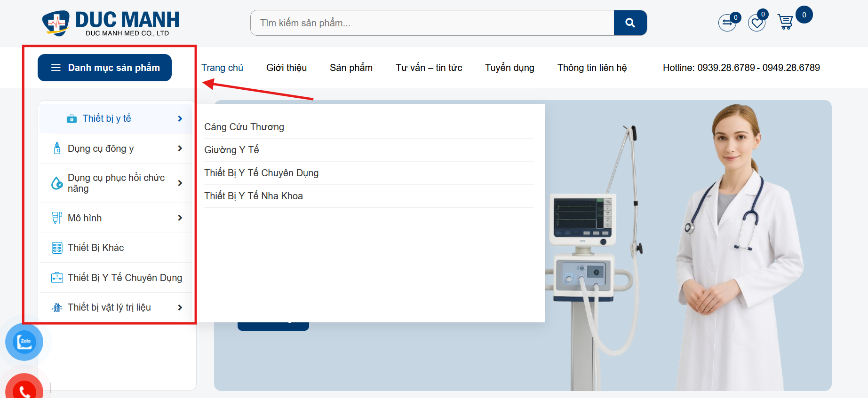Click the magnifier search button
Image resolution: width=868 pixels, height=398 pixels.
[630, 23]
